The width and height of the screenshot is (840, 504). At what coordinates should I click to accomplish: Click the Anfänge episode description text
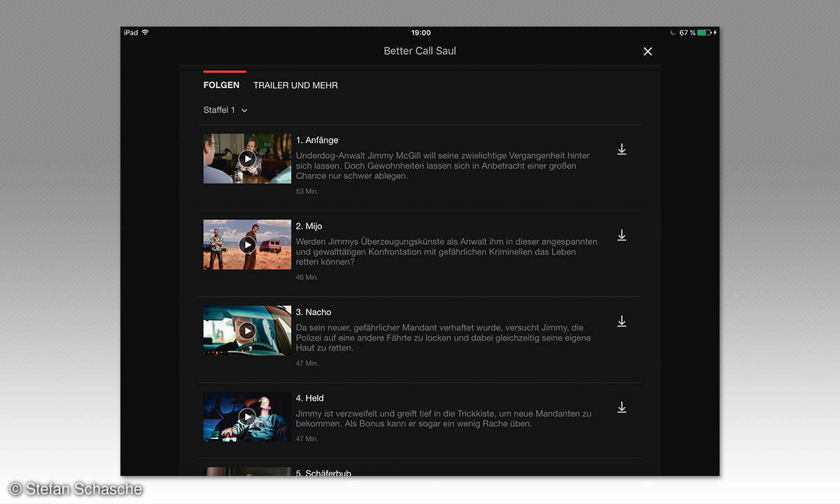443,166
